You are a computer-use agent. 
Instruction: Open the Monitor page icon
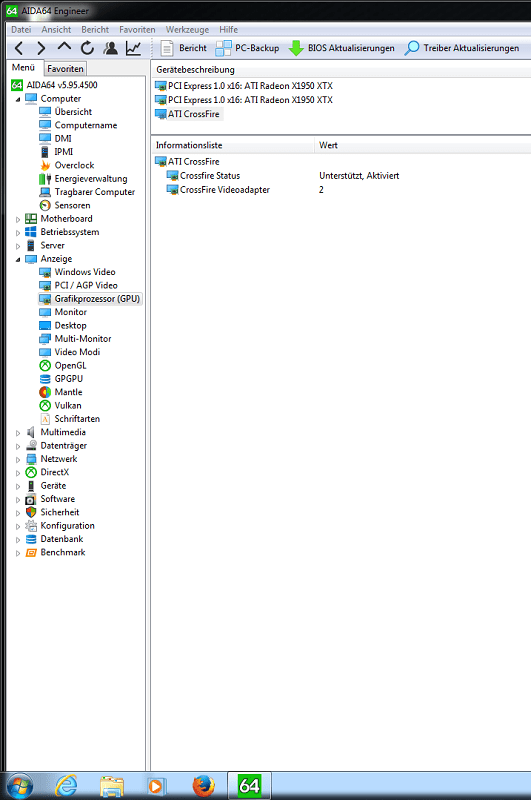point(45,312)
